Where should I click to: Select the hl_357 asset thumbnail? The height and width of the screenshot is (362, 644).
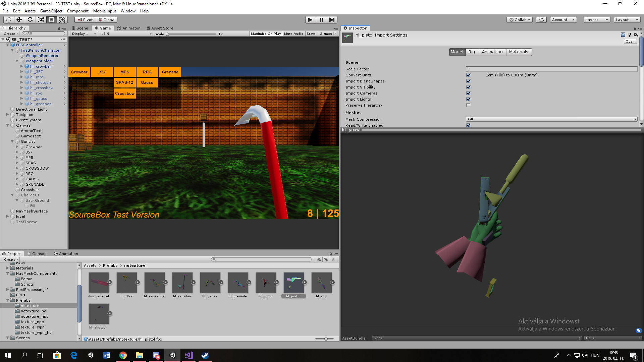[126, 283]
